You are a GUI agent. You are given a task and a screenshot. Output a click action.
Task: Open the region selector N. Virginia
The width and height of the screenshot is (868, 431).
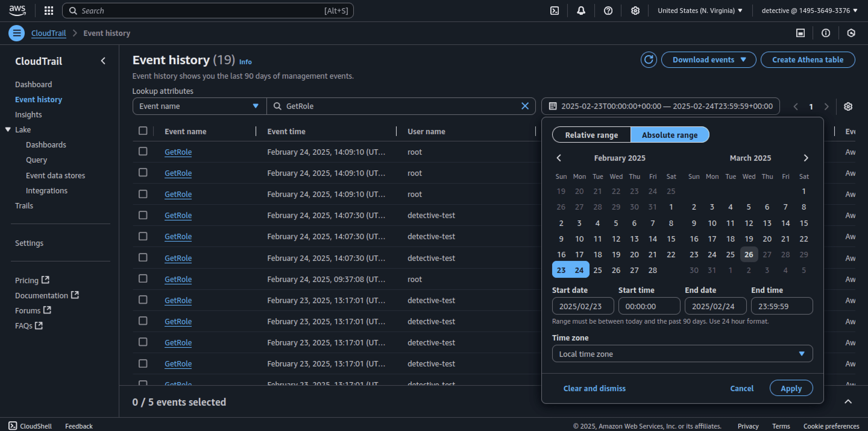tap(700, 11)
